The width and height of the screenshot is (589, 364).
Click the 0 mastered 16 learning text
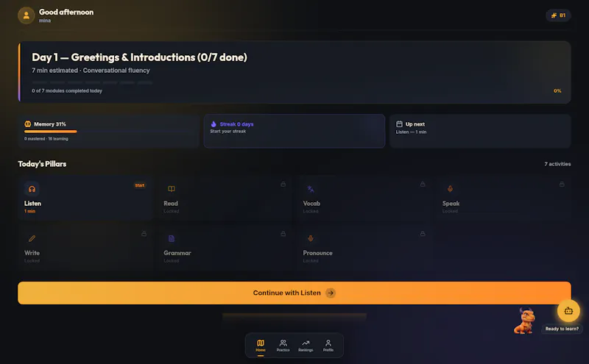pos(46,139)
